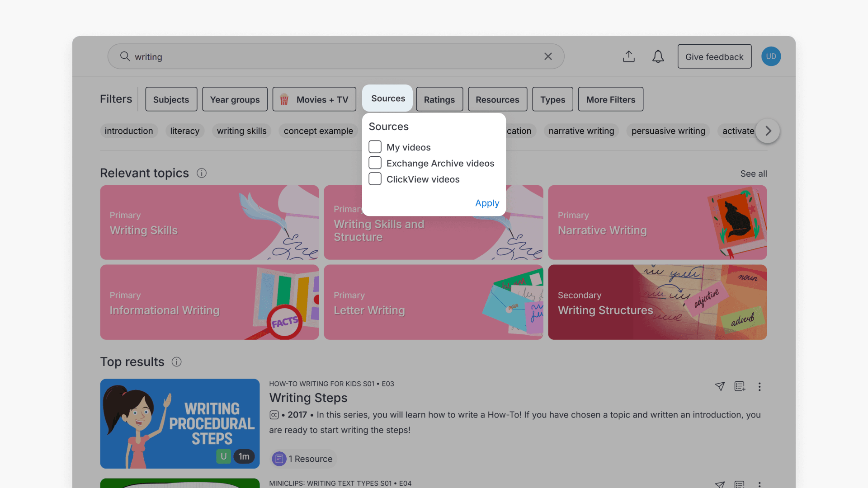
Task: Open the More Filters dropdown
Action: 610,99
